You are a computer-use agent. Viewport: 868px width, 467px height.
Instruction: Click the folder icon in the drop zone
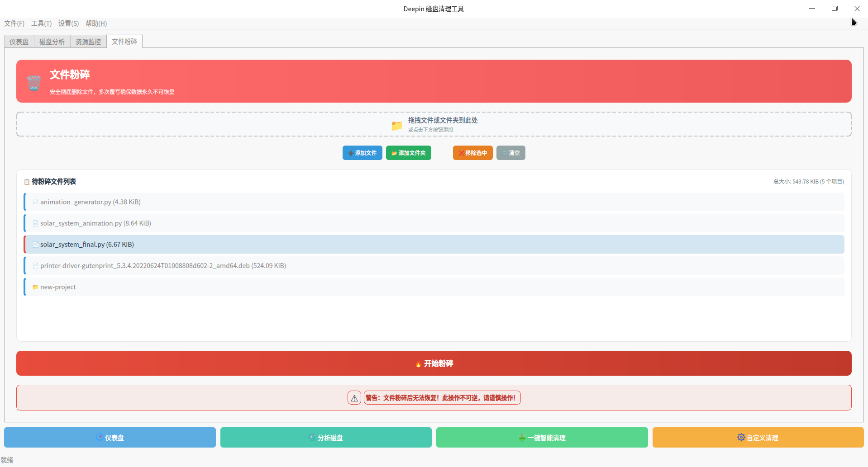(x=397, y=125)
